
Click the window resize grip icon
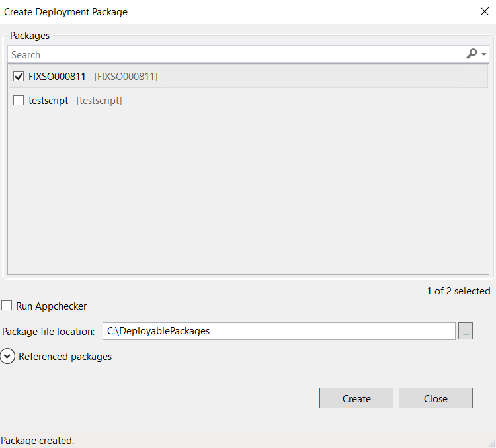pyautogui.click(x=491, y=443)
